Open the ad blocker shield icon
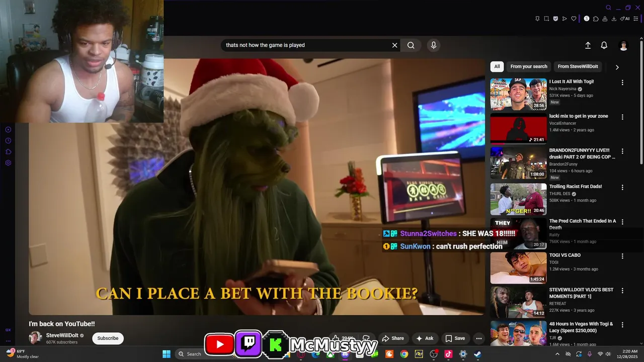The width and height of the screenshot is (644, 362). [555, 19]
